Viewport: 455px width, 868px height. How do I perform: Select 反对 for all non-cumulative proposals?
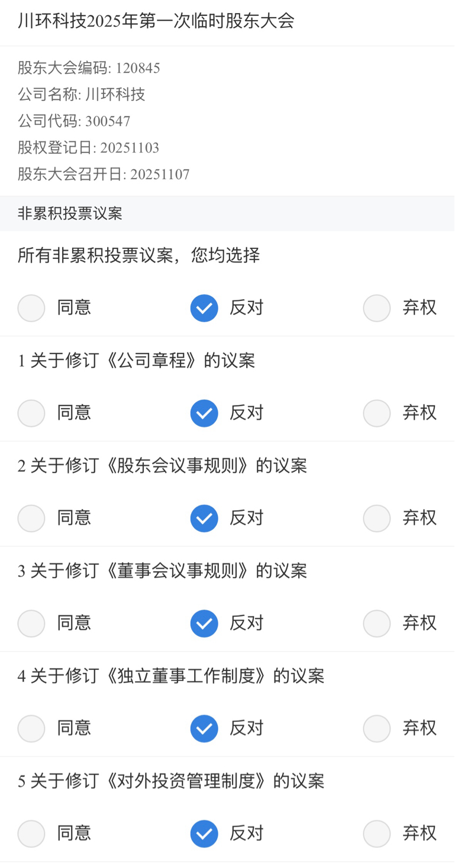[204, 308]
